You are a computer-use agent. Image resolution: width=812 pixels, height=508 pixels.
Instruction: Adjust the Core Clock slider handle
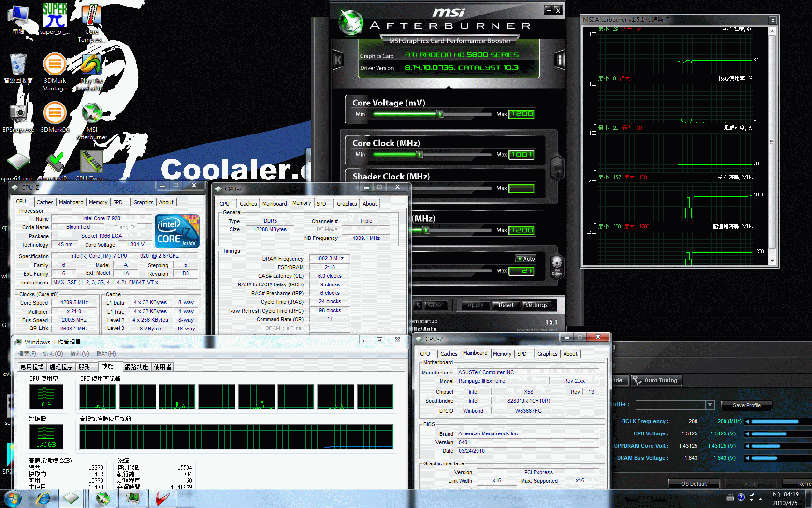point(420,155)
